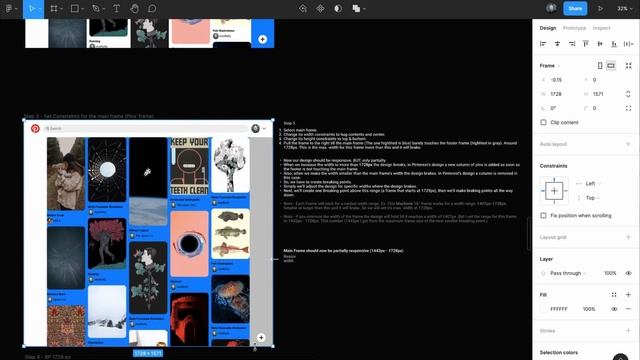The height and width of the screenshot is (360, 640).
Task: Align selection to the bottom
Action: click(614, 44)
